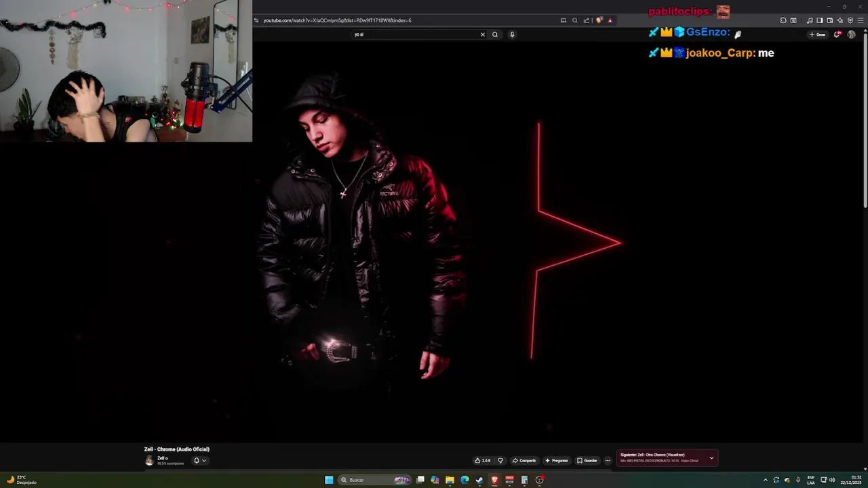Show hidden system tray icons chevron
868x488 pixels.
766,480
